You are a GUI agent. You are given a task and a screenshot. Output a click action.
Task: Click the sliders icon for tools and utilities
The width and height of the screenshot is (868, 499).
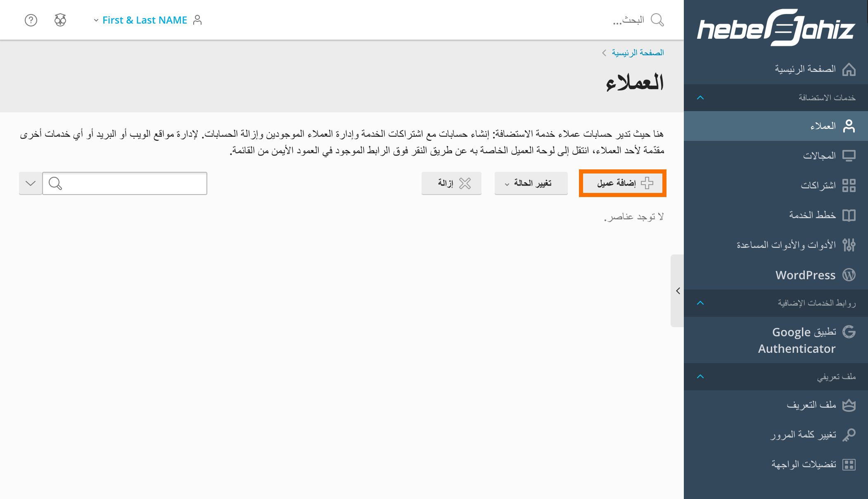(849, 245)
